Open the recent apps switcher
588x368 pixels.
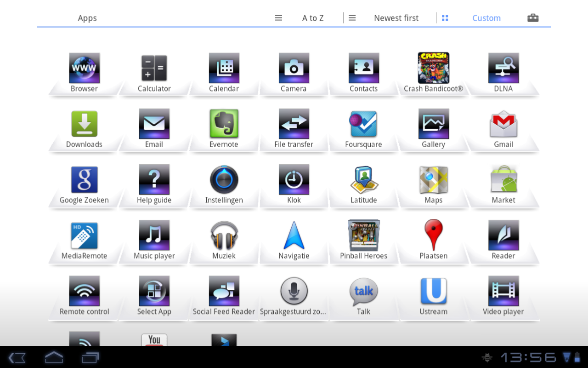(x=90, y=357)
